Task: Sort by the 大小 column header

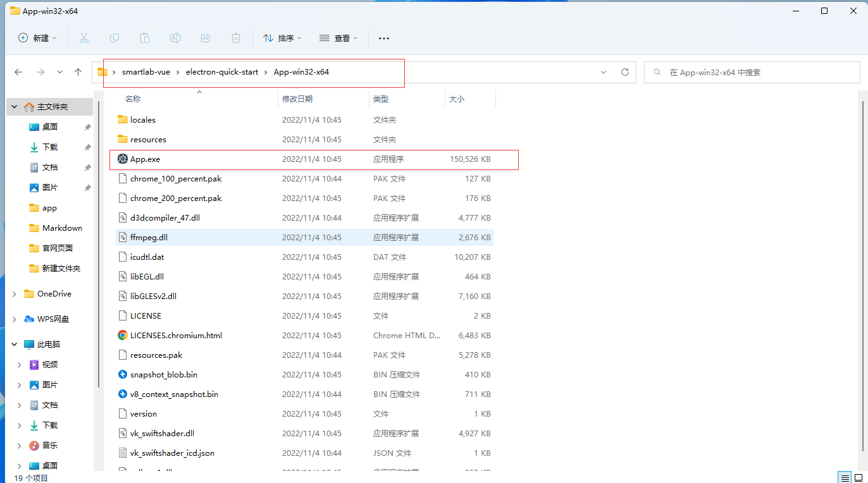Action: tap(457, 99)
